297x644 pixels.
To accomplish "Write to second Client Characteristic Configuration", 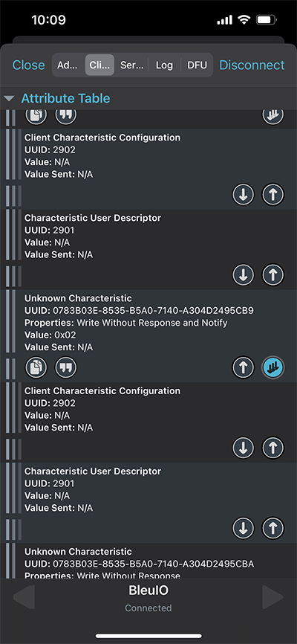I will [273, 448].
